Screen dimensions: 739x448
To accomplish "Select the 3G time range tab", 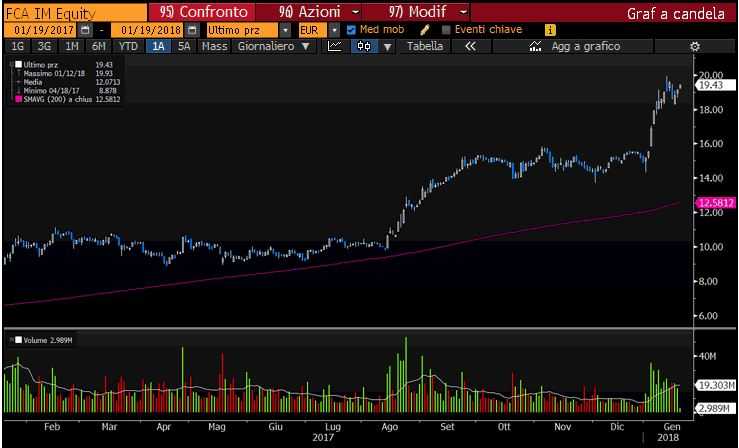I will click(x=44, y=46).
